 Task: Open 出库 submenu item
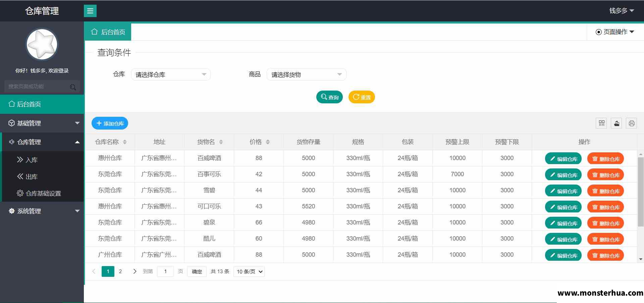pyautogui.click(x=43, y=176)
